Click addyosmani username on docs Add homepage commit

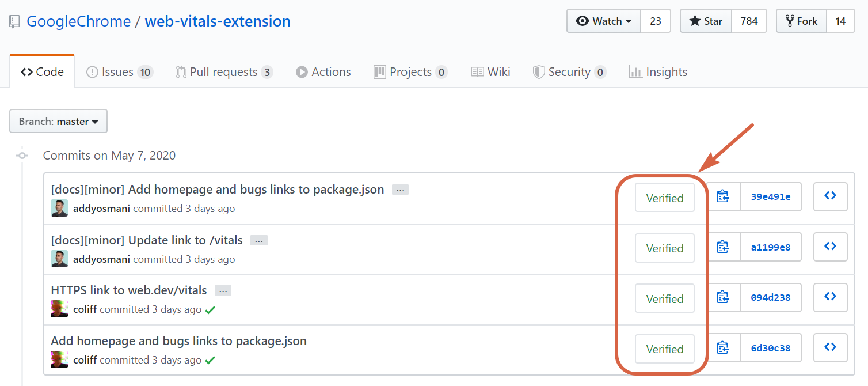coord(101,209)
